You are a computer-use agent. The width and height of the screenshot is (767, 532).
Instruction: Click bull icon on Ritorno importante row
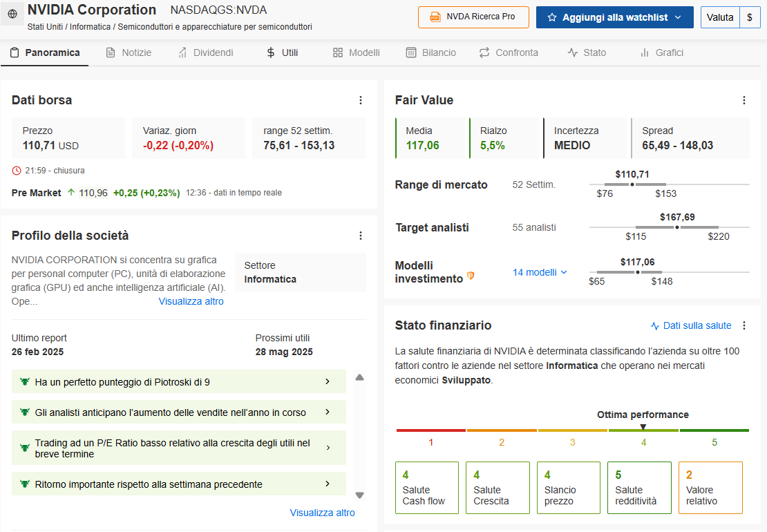pos(24,484)
